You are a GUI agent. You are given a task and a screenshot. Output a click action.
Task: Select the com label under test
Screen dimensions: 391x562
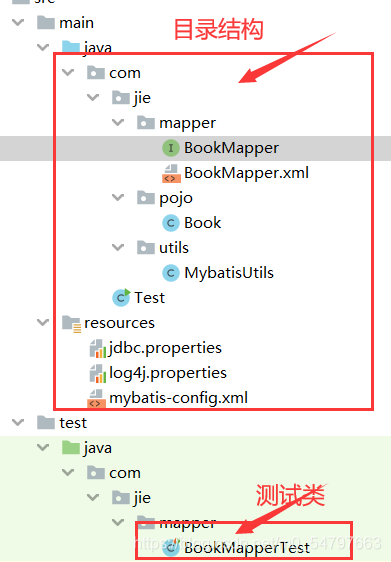[125, 473]
